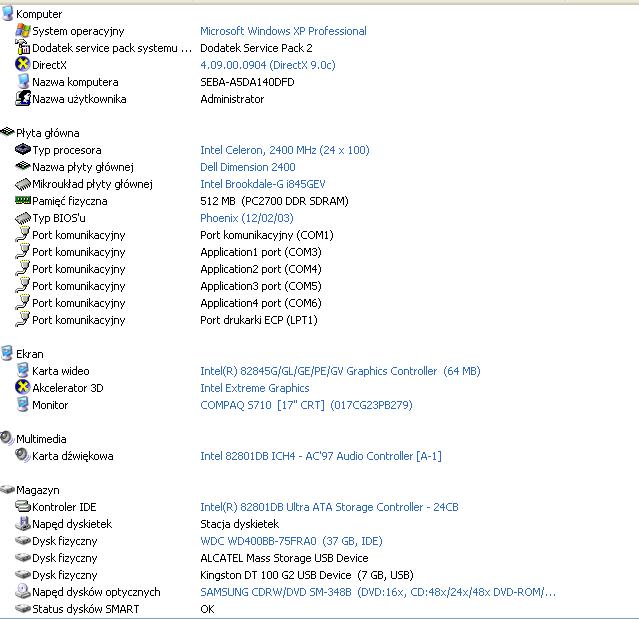Click the speaker icon beside Karta dźwiękowa
639x619 pixels.
click(23, 456)
